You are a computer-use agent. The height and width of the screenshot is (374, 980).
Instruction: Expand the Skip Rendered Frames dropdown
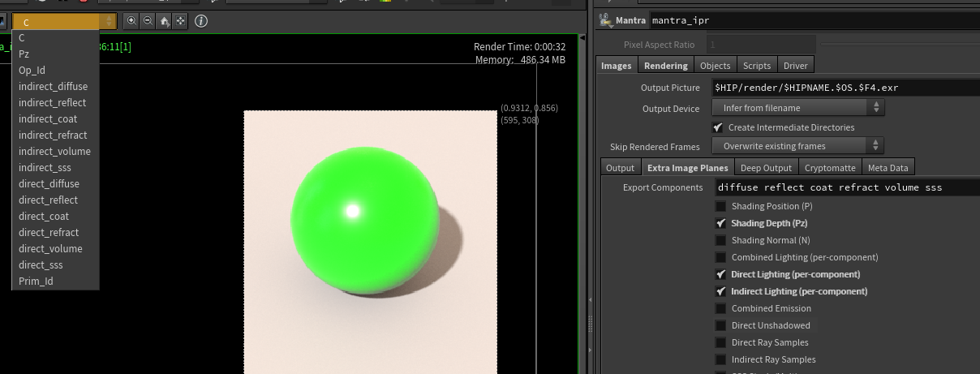797,146
